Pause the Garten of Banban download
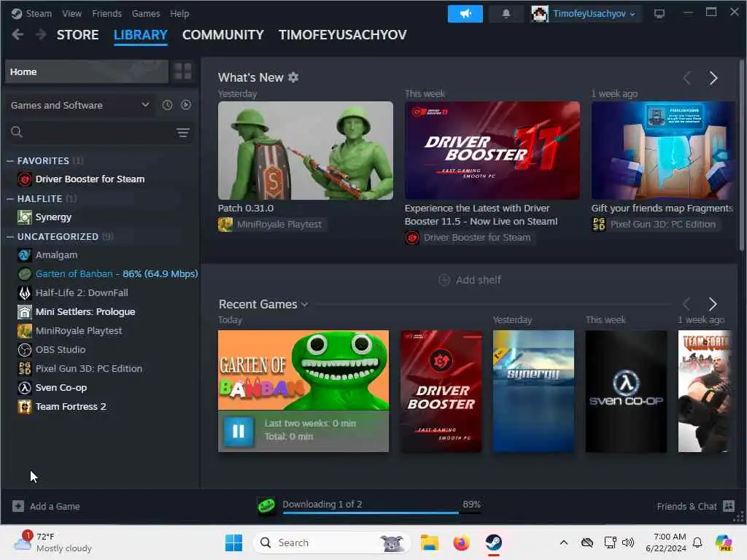The height and width of the screenshot is (560, 747). [x=239, y=431]
